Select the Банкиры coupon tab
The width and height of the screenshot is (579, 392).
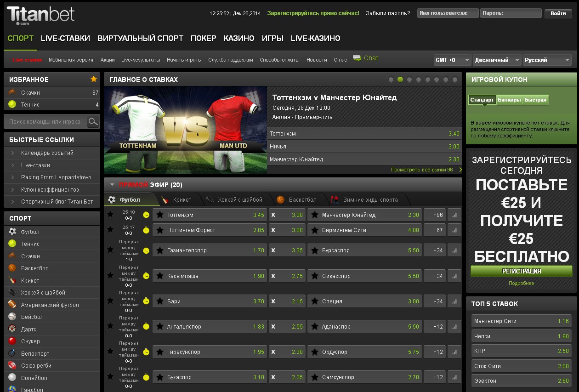pyautogui.click(x=509, y=100)
